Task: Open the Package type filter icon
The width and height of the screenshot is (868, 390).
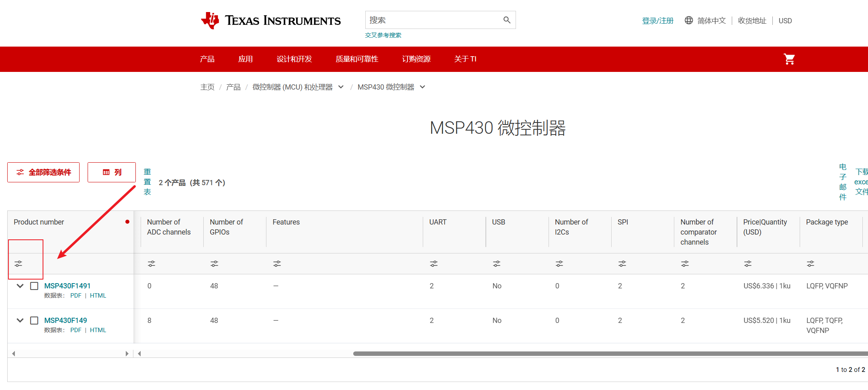Action: [x=811, y=264]
